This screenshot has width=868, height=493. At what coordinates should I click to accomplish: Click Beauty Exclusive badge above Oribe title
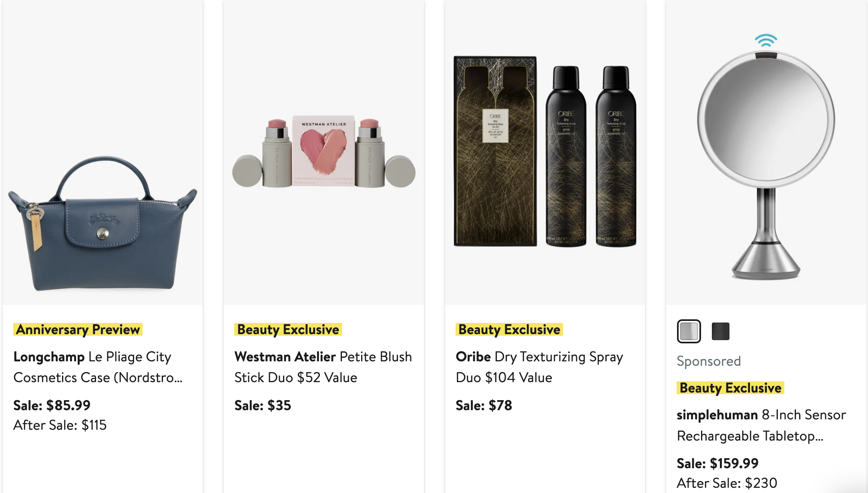[x=509, y=329]
